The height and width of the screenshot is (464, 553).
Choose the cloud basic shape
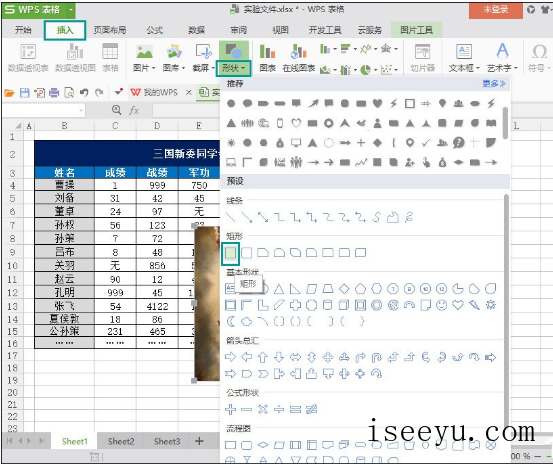pyautogui.click(x=247, y=321)
